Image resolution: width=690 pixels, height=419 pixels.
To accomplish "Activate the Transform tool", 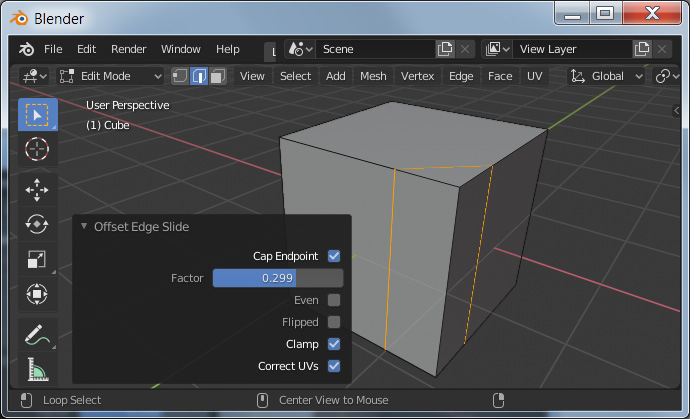I will point(37,294).
